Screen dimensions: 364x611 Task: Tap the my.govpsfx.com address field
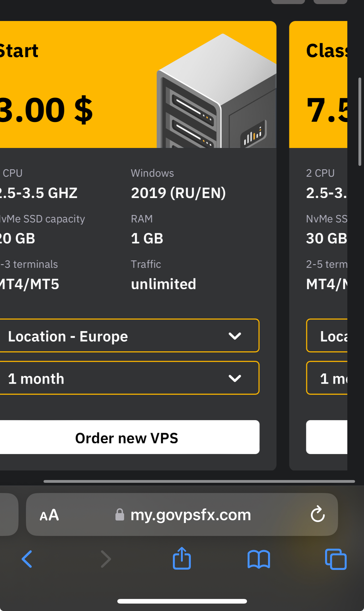pos(190,515)
